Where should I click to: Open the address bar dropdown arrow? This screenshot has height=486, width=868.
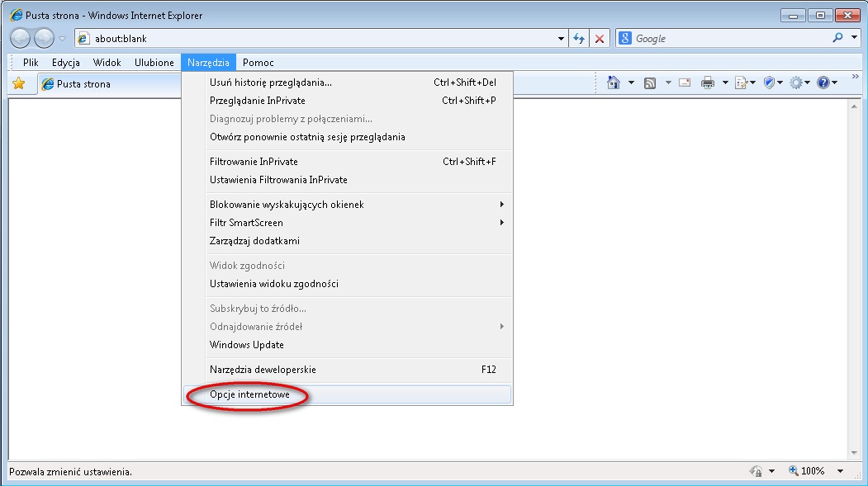click(561, 39)
